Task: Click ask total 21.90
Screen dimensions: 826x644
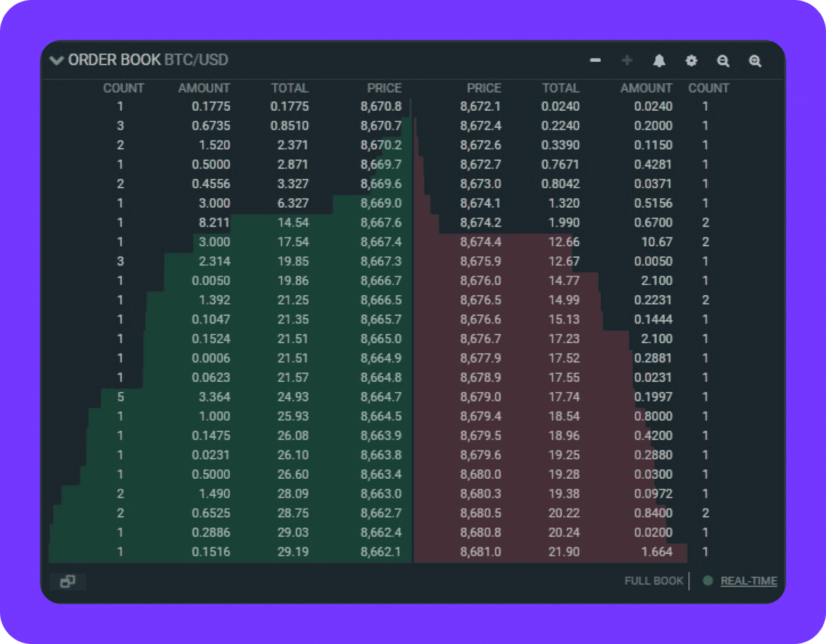Action: click(564, 551)
